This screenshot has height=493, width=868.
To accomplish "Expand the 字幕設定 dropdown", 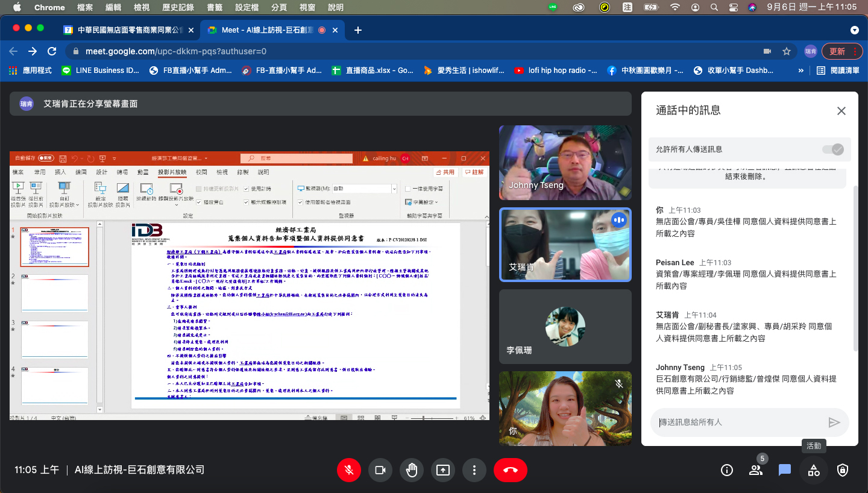I will 437,203.
